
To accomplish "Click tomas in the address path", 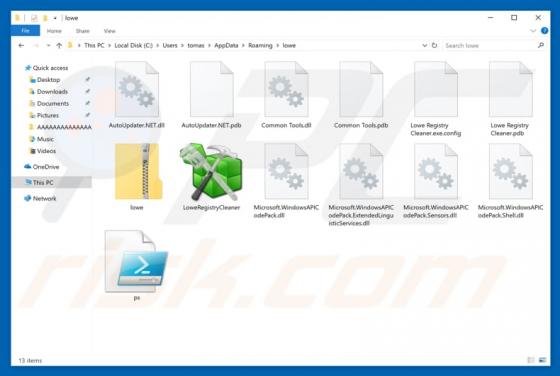I will [x=196, y=45].
